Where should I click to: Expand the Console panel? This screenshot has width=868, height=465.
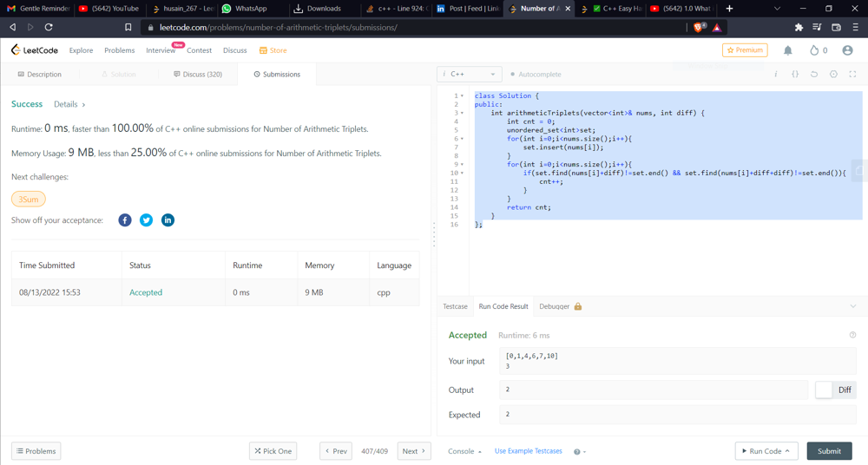[x=464, y=451]
